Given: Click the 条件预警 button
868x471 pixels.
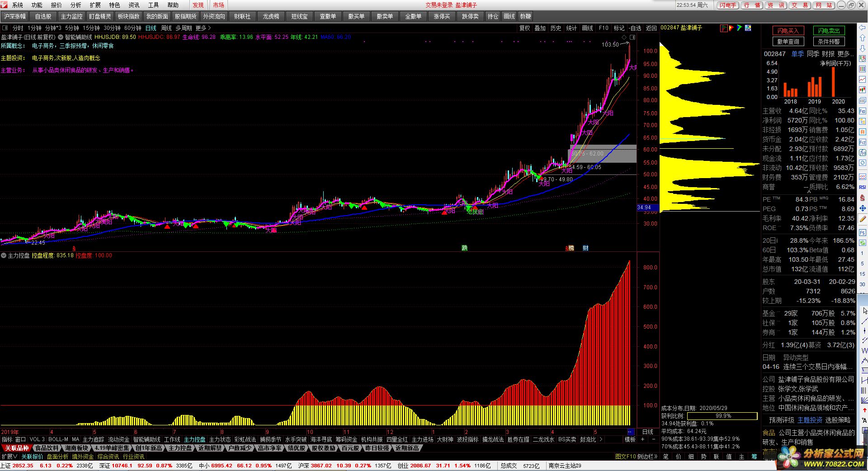Looking at the screenshot, I should [x=829, y=42].
